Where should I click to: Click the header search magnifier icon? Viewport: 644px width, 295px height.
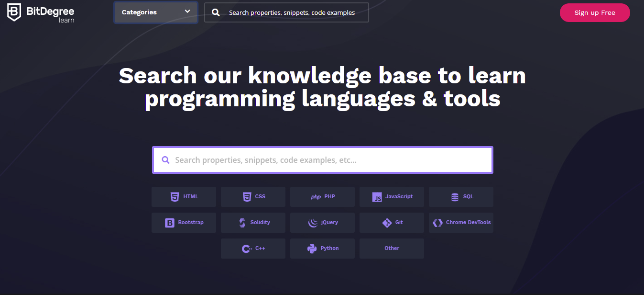tap(216, 12)
